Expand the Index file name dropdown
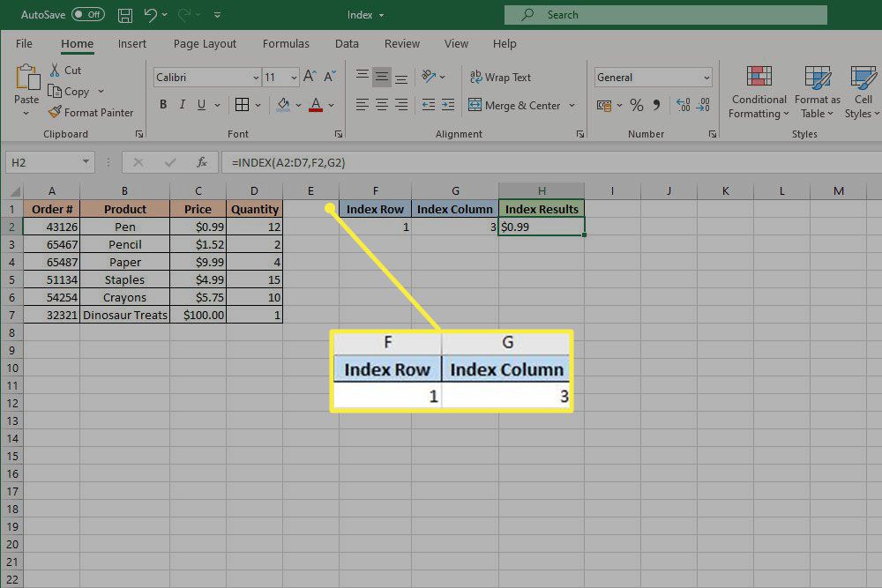This screenshot has width=882, height=588. coord(381,16)
